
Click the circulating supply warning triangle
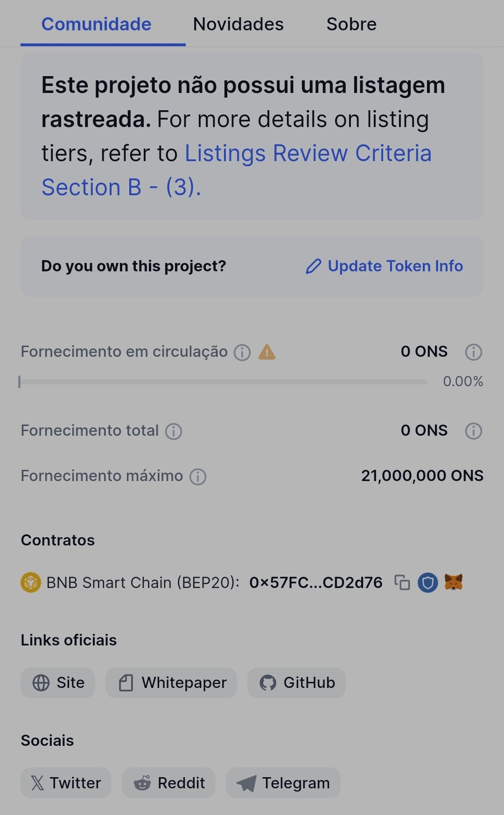267,352
